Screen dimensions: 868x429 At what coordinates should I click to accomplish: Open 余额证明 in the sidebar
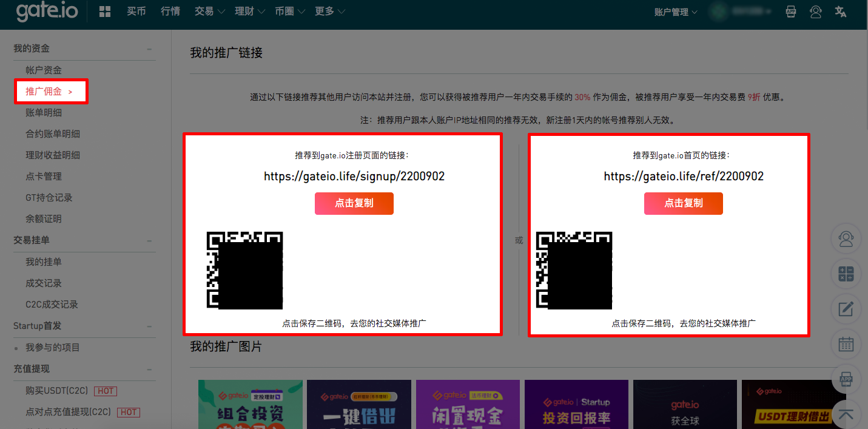[44, 219]
